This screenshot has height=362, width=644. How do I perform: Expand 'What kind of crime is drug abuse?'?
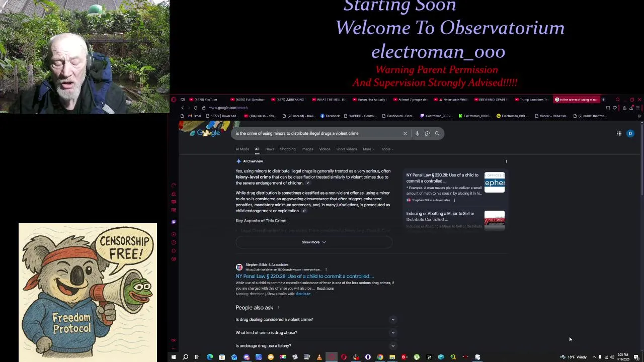(x=315, y=332)
